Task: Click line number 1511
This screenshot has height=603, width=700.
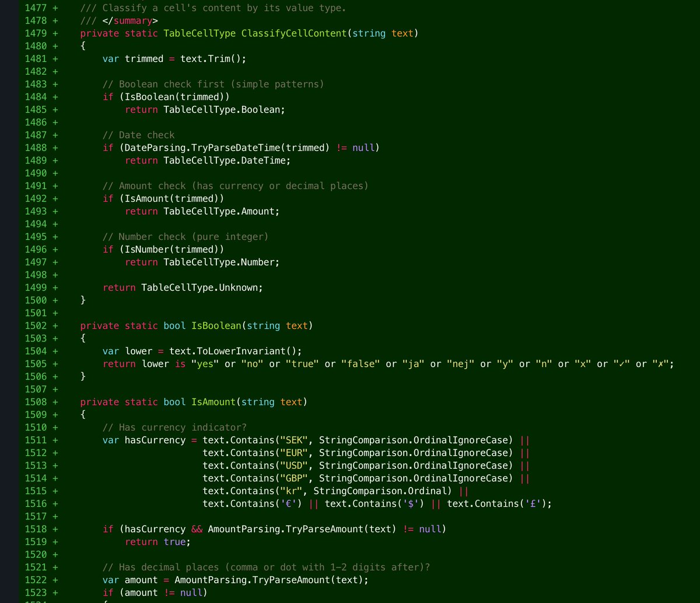Action: click(36, 440)
